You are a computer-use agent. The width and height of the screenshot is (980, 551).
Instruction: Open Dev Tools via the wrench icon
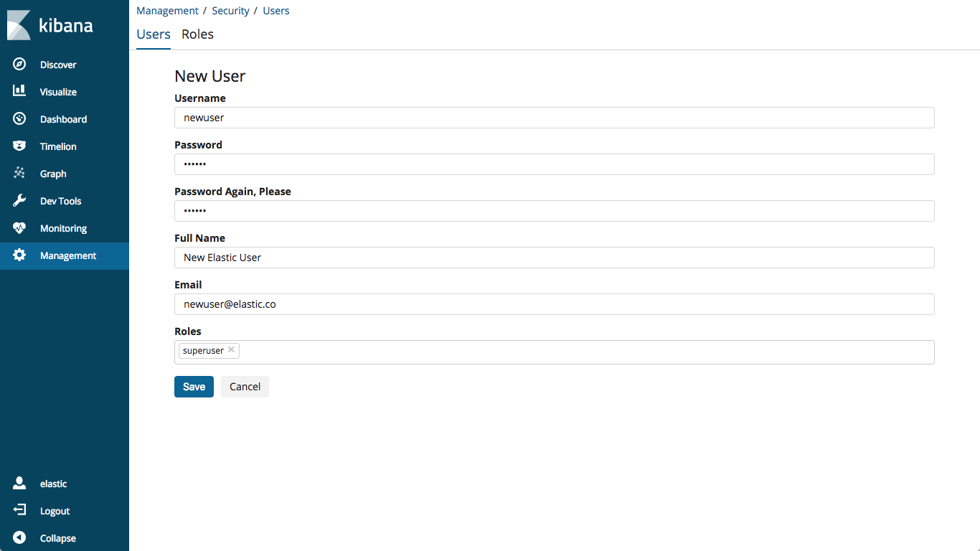point(19,200)
